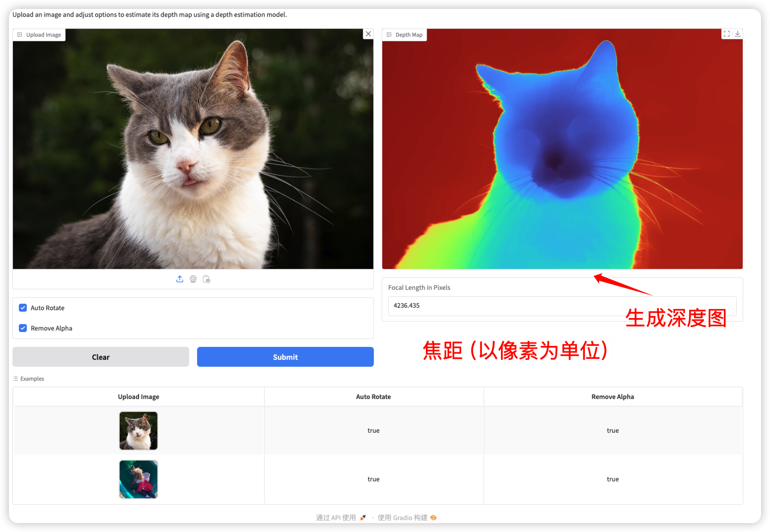Click the API rocket icon in footer
The width and height of the screenshot is (770, 532).
363,518
